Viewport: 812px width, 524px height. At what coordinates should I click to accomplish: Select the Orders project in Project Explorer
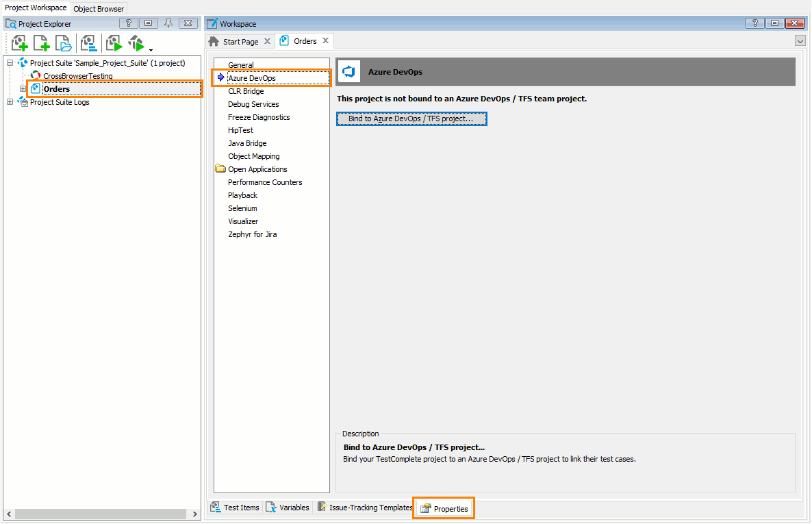56,89
